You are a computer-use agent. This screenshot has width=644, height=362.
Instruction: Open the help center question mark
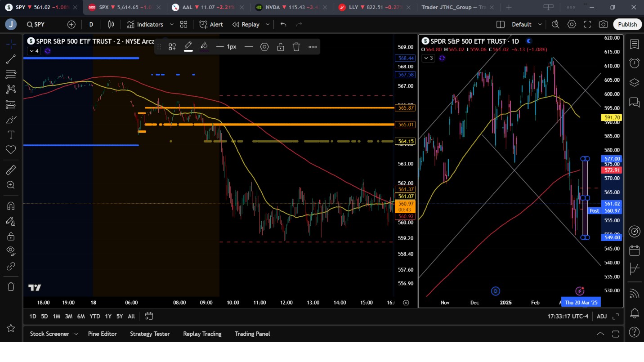635,332
